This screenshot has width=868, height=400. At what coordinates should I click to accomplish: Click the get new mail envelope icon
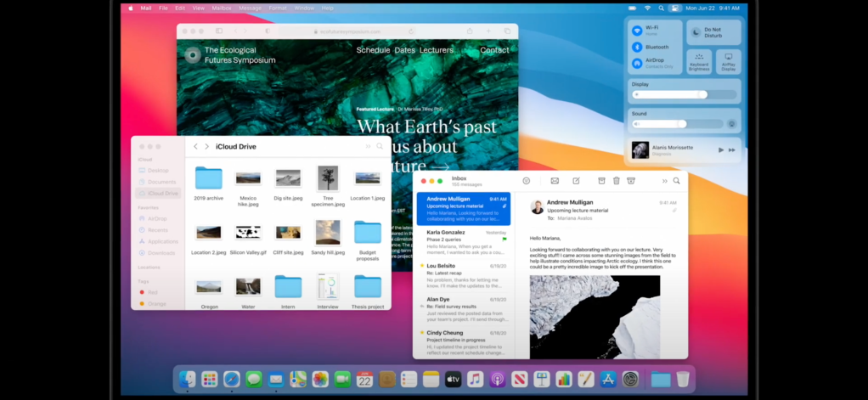(x=555, y=181)
